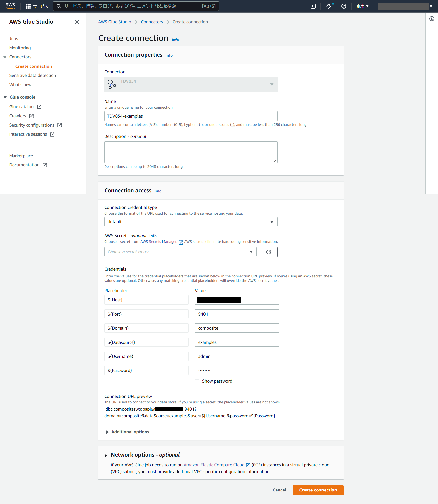The width and height of the screenshot is (438, 504).
Task: Click the Glue catalog external link icon
Action: click(x=39, y=107)
